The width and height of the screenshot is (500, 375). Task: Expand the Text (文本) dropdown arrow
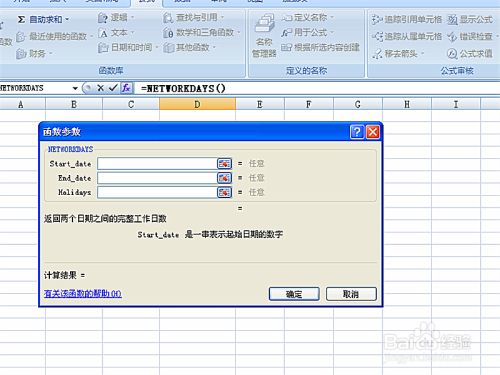click(132, 33)
